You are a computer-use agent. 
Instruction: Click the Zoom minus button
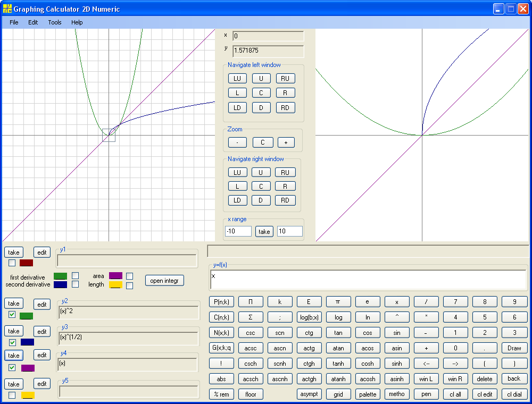click(237, 142)
